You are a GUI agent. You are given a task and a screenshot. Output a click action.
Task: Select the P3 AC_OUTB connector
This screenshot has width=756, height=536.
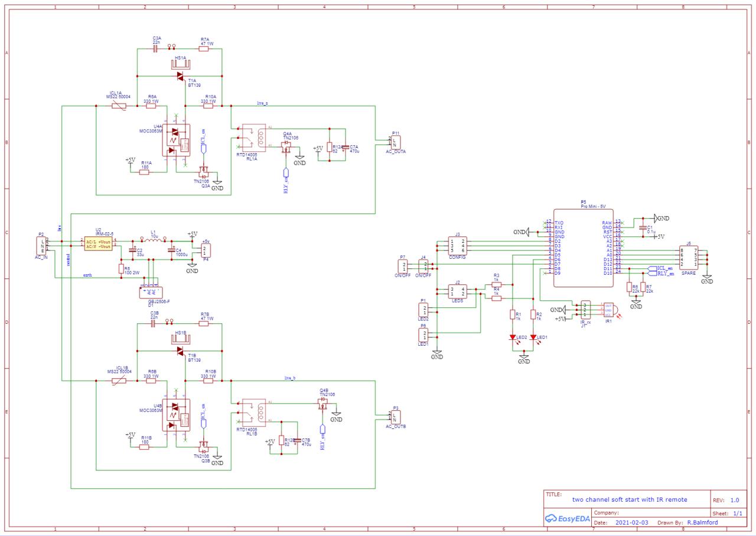coord(395,417)
